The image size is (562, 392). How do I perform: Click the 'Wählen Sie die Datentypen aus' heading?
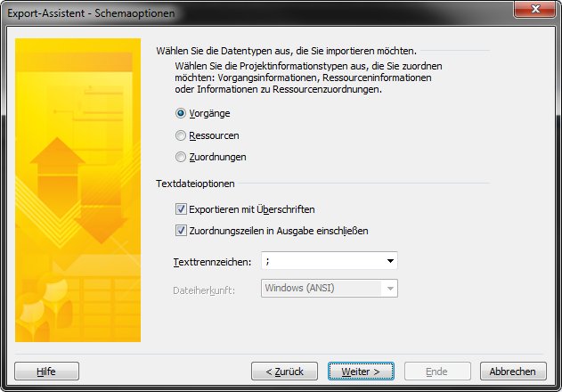click(286, 52)
